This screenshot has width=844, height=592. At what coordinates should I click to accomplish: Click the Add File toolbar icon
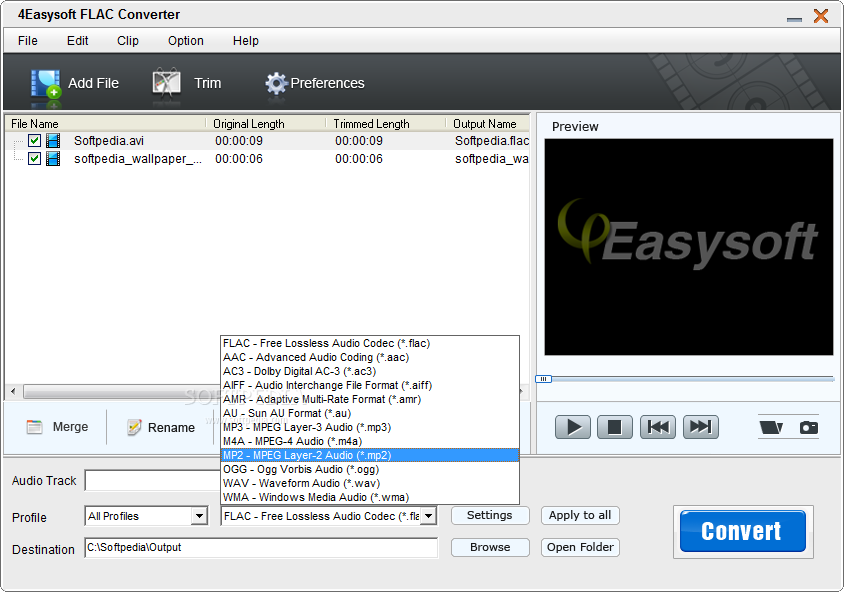(46, 85)
